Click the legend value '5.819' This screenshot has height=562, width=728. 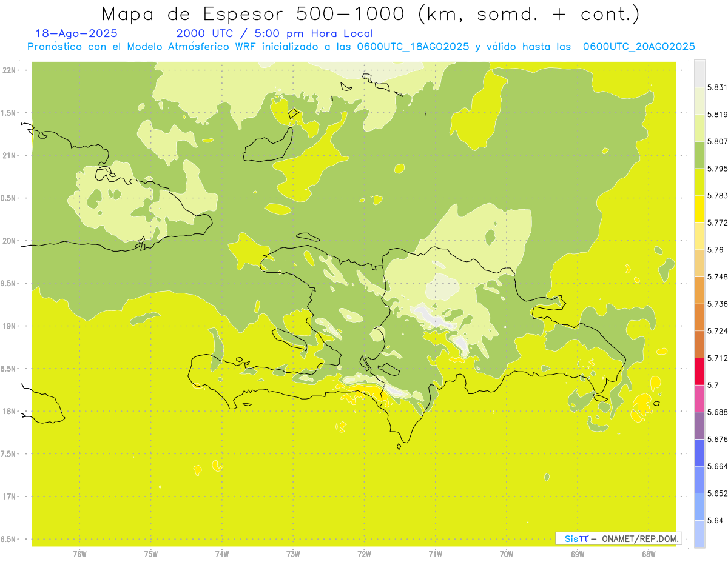click(x=717, y=115)
